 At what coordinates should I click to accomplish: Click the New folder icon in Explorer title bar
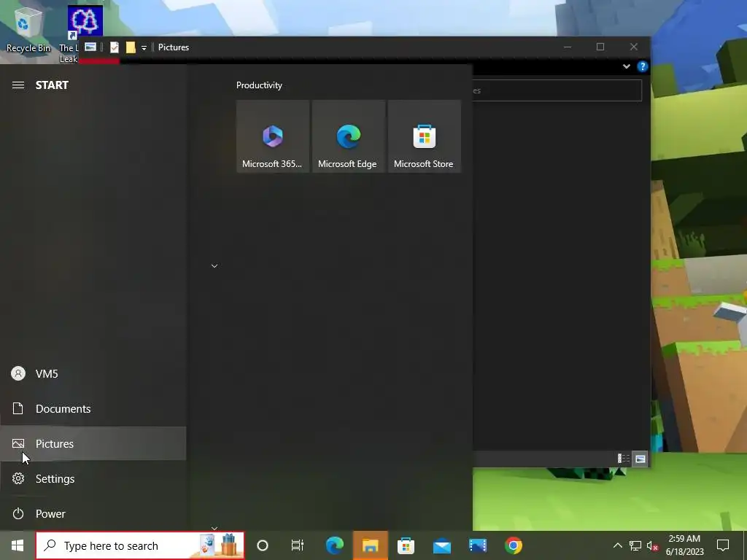(x=131, y=47)
